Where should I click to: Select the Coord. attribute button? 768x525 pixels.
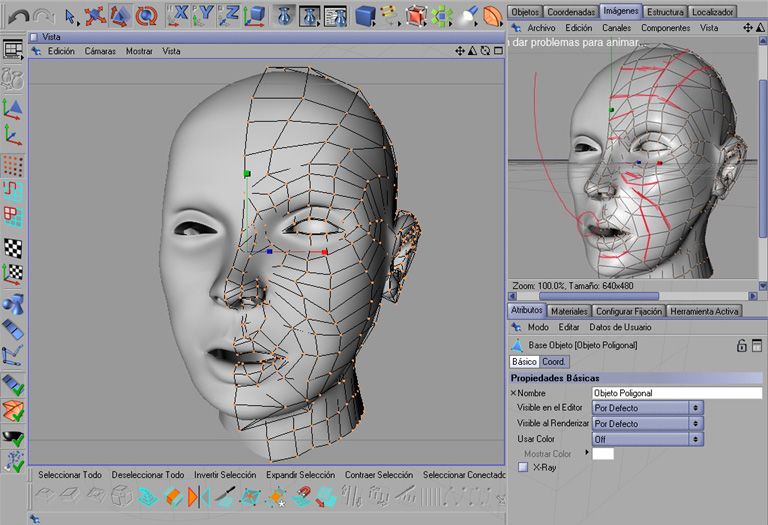pyautogui.click(x=553, y=361)
